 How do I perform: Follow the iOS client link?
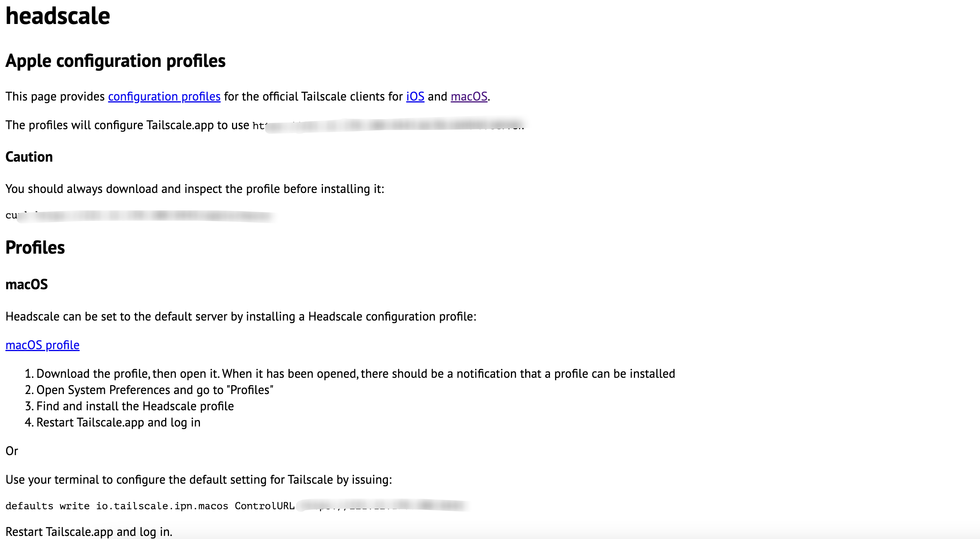pyautogui.click(x=415, y=96)
